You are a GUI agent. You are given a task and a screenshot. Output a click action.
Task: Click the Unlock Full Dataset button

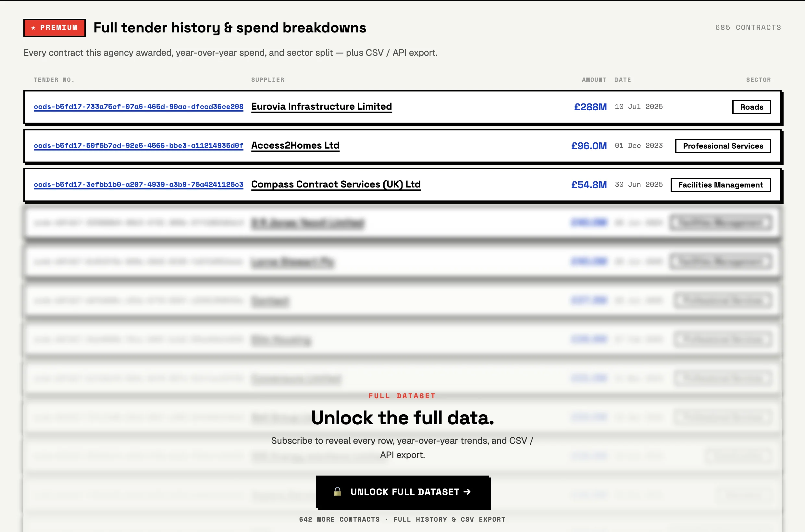pyautogui.click(x=403, y=492)
